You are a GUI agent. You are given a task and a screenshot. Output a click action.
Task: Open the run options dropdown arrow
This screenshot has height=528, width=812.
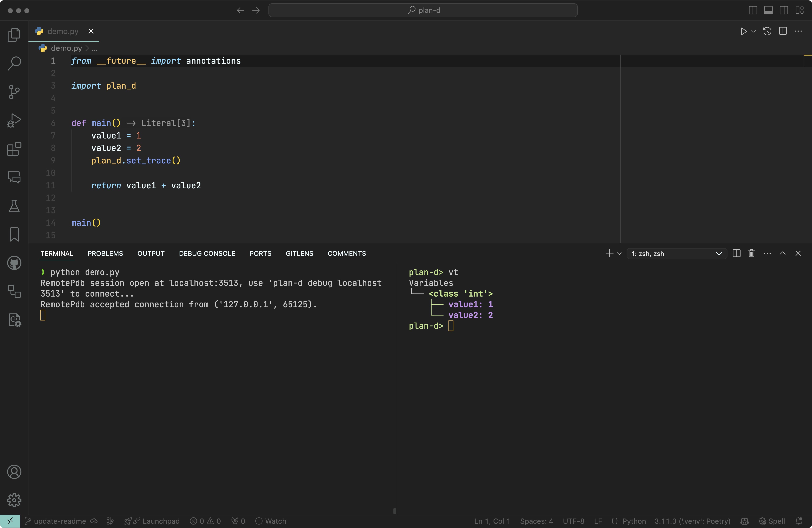pos(754,31)
